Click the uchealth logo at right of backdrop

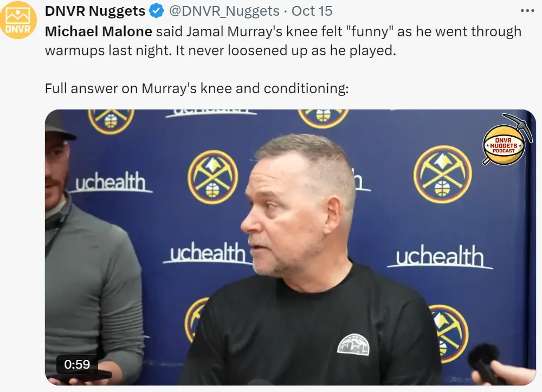point(440,256)
